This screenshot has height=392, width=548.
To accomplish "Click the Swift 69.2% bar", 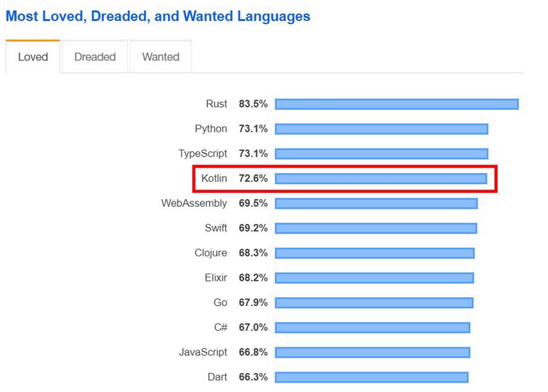I will 376,228.
